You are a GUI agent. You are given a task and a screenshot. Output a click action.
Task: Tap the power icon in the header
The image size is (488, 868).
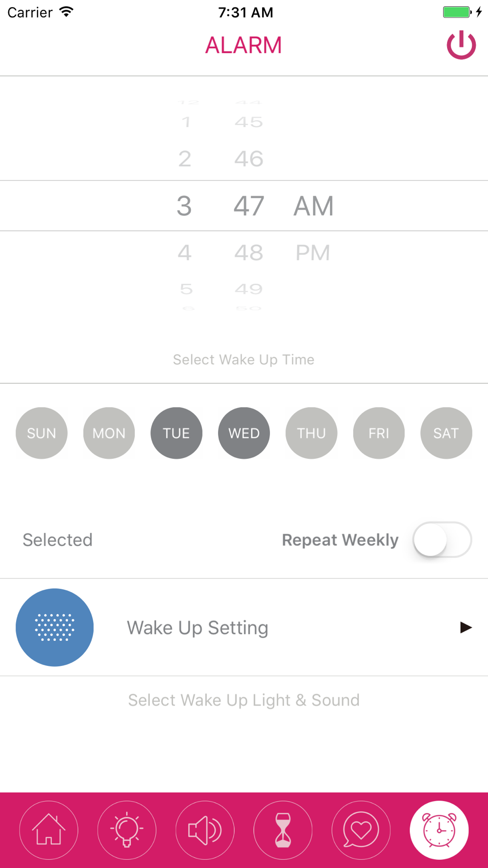(461, 45)
